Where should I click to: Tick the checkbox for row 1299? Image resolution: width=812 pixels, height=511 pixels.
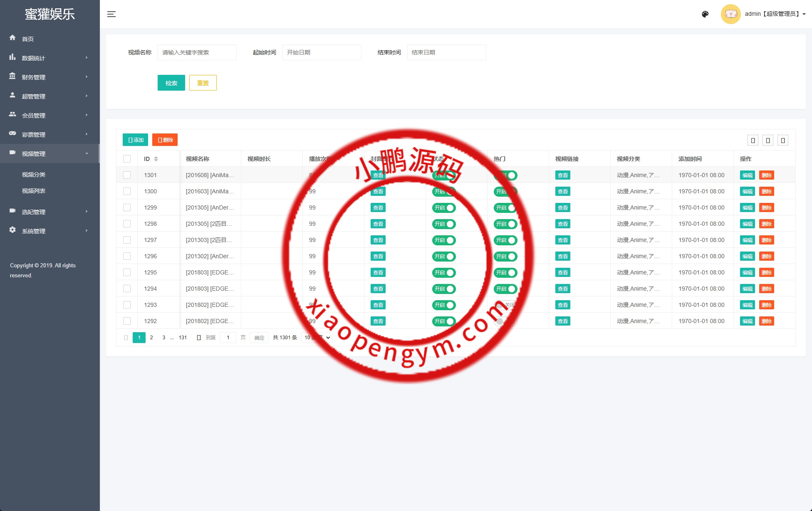pyautogui.click(x=127, y=207)
